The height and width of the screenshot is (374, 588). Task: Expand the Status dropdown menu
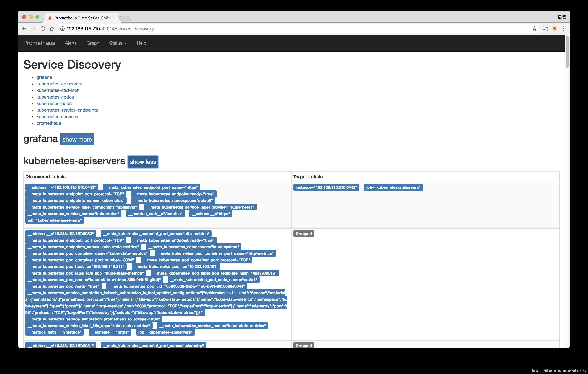[118, 43]
